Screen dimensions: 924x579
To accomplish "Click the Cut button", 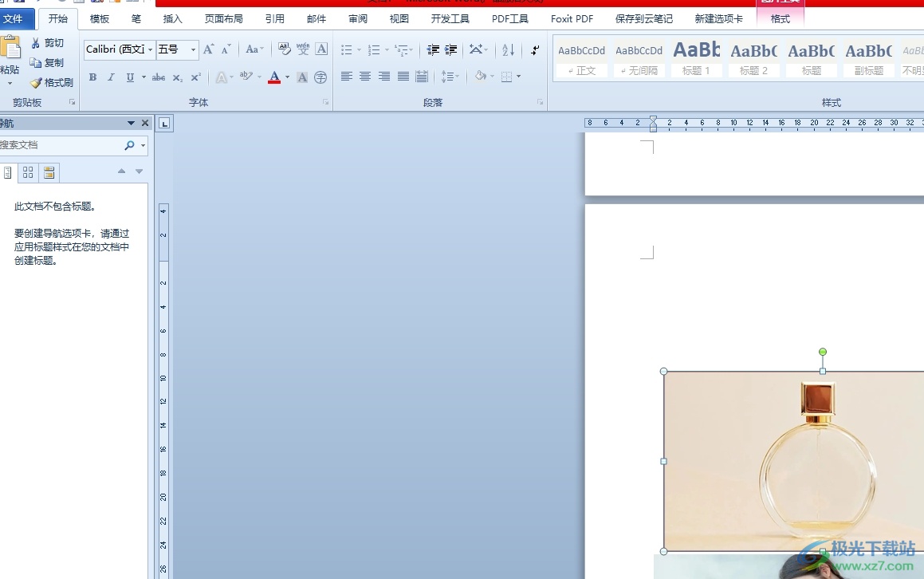I will pos(47,43).
